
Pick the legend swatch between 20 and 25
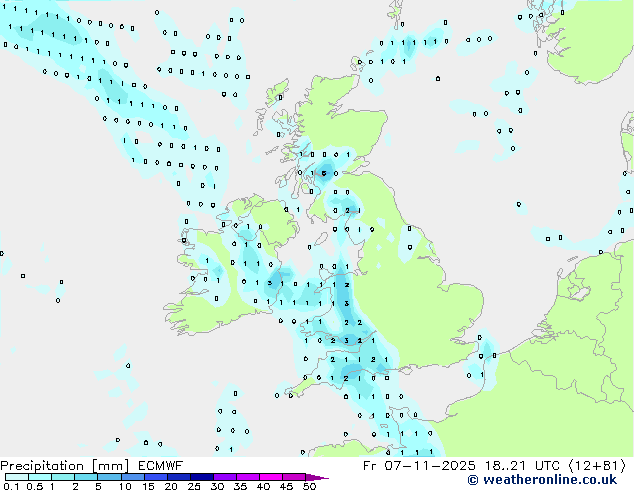coord(179,477)
